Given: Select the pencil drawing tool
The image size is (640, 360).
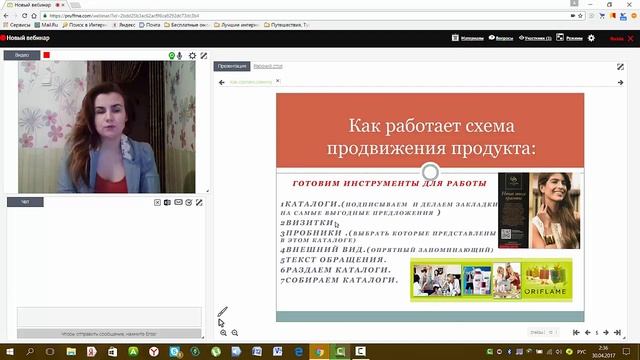Looking at the screenshot, I should coord(222,312).
